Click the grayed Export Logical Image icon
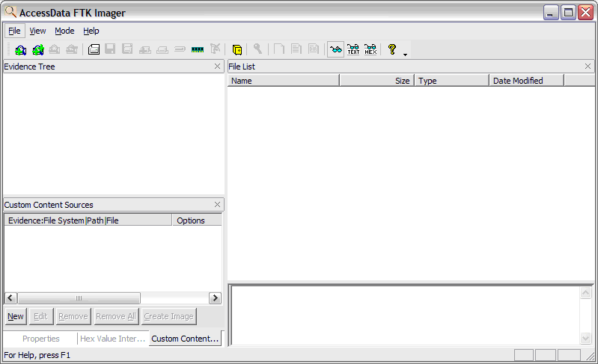 127,49
